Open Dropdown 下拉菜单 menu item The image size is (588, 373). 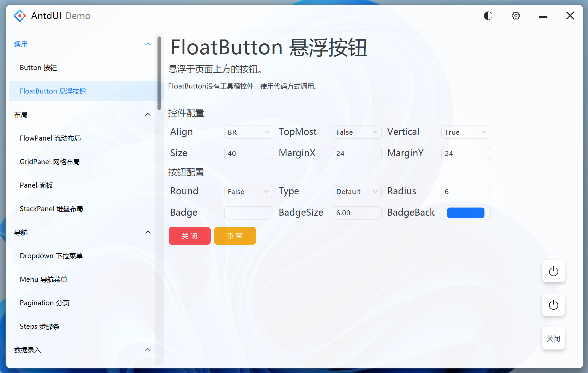coord(51,256)
